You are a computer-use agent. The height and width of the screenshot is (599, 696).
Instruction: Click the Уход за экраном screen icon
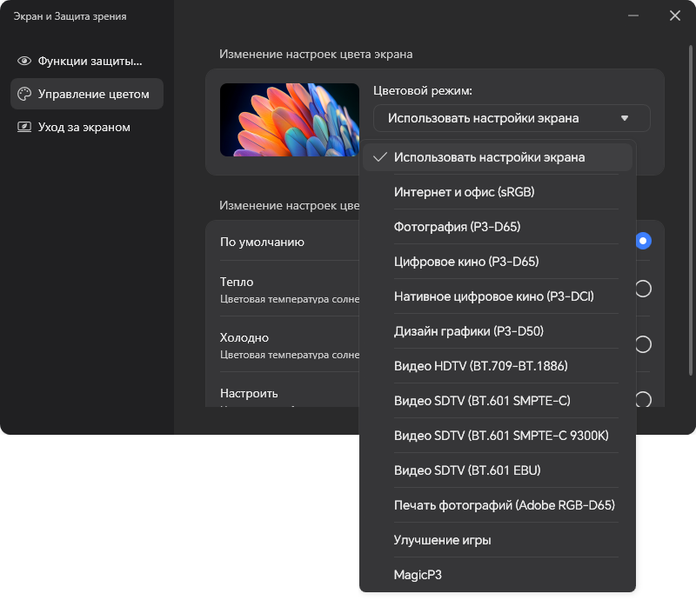pyautogui.click(x=24, y=127)
